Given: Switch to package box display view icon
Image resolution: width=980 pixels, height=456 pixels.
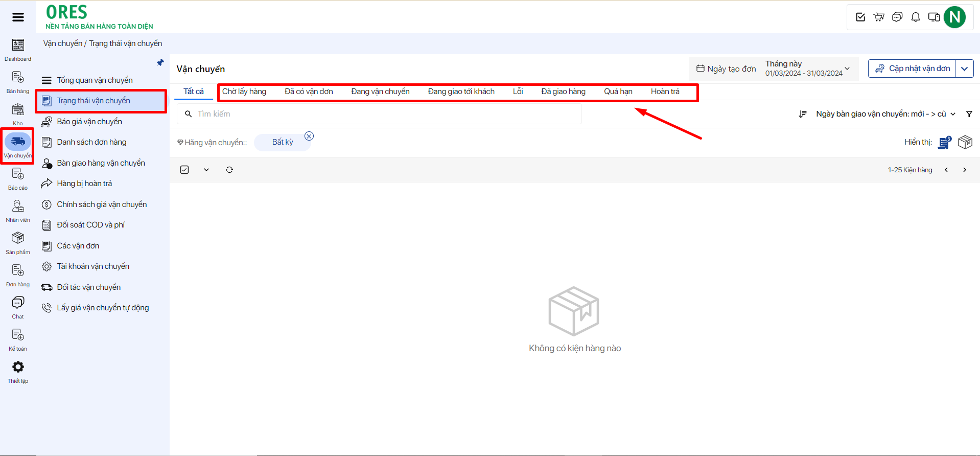Looking at the screenshot, I should (965, 142).
